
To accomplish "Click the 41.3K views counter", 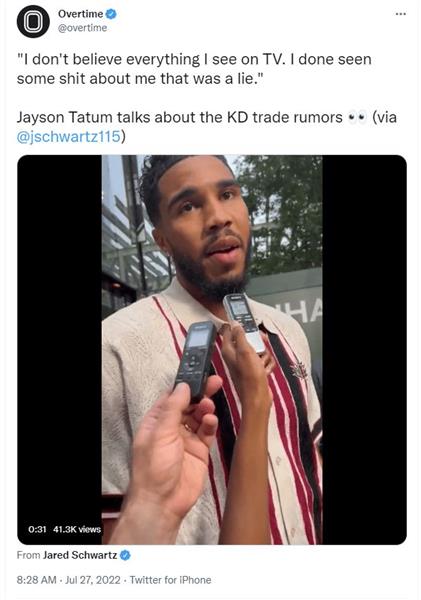I will 77,529.
